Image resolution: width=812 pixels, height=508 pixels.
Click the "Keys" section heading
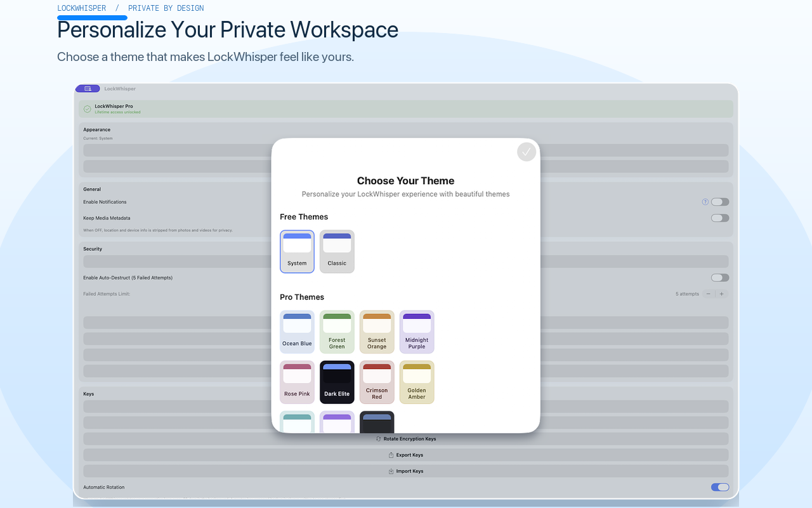pyautogui.click(x=89, y=394)
